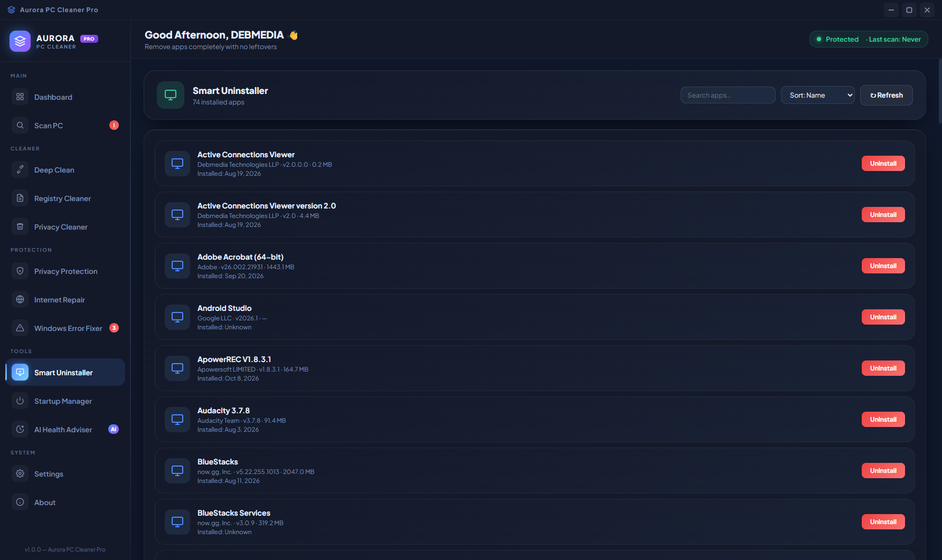Click the Aurora logo icon in sidebar
The image size is (942, 560).
[20, 41]
